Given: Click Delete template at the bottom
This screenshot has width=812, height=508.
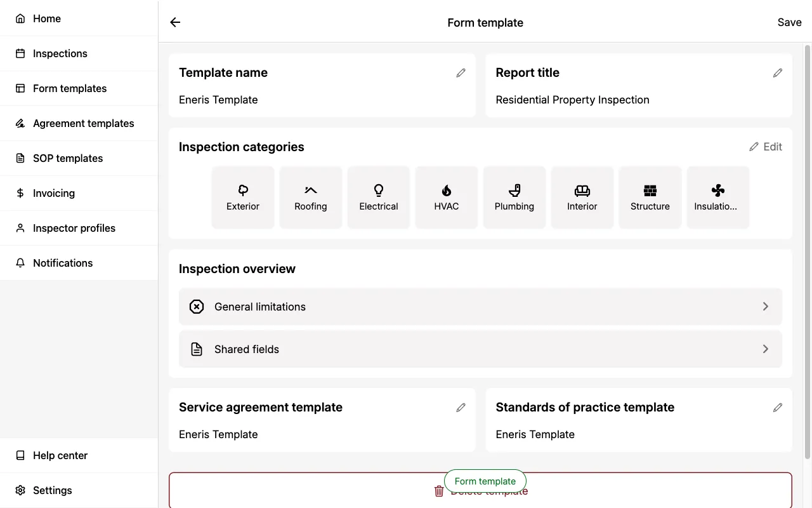Looking at the screenshot, I should coord(480,491).
